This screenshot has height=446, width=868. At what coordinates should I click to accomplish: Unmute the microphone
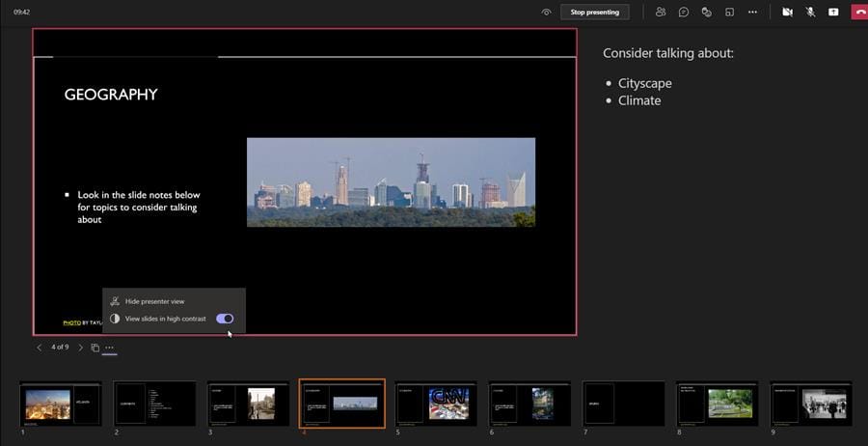[810, 13]
